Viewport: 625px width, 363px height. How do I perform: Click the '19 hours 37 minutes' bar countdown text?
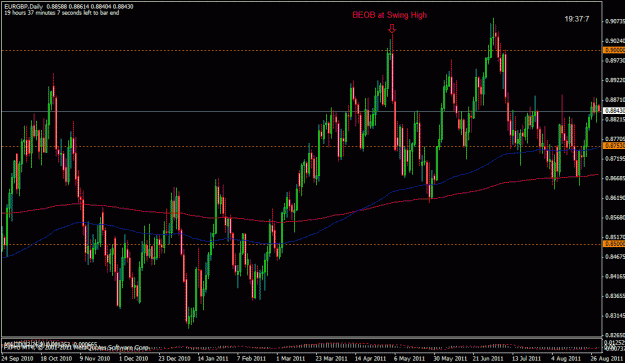(x=62, y=13)
